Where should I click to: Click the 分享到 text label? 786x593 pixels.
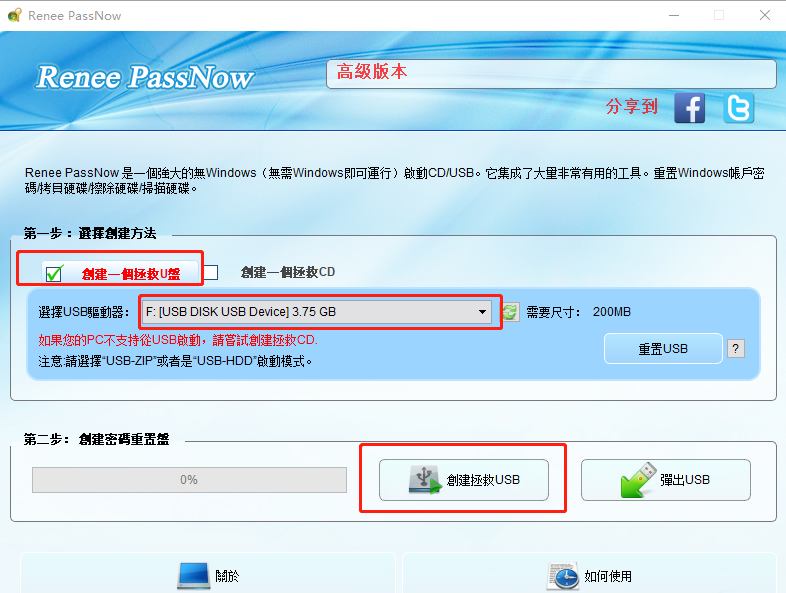point(632,106)
